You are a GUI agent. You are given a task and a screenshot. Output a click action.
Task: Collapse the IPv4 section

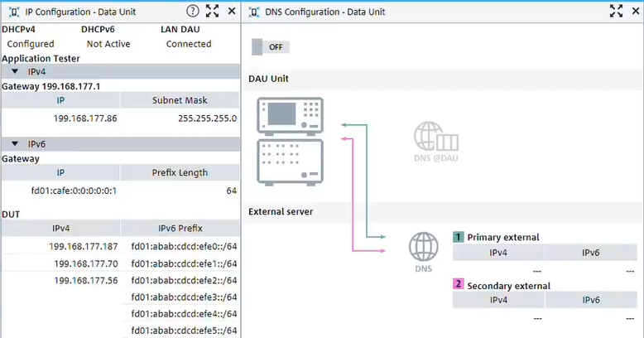click(x=15, y=71)
